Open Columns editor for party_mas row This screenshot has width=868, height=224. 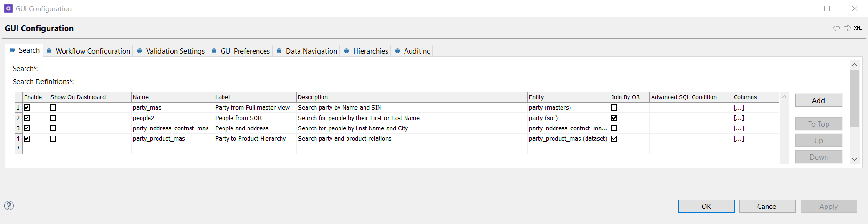click(739, 108)
